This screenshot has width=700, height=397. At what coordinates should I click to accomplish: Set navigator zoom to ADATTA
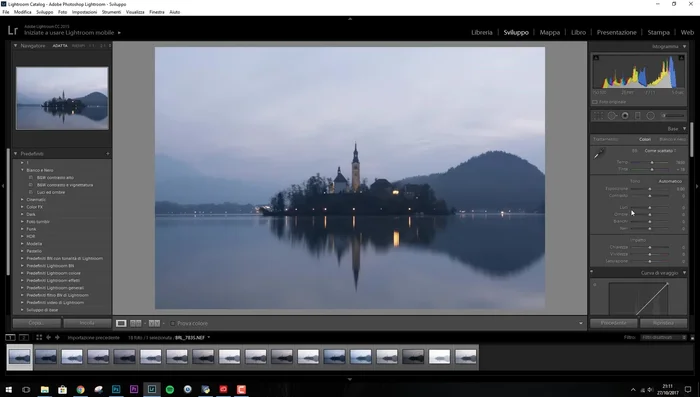(x=60, y=46)
